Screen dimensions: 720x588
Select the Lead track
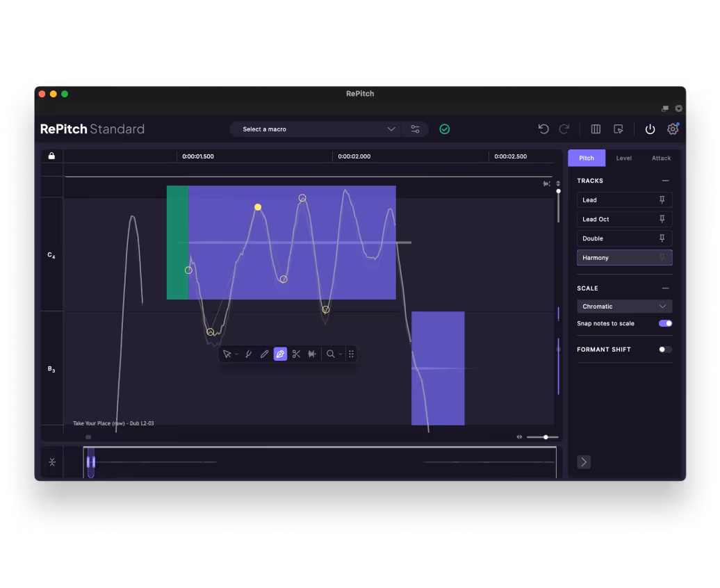(x=625, y=200)
